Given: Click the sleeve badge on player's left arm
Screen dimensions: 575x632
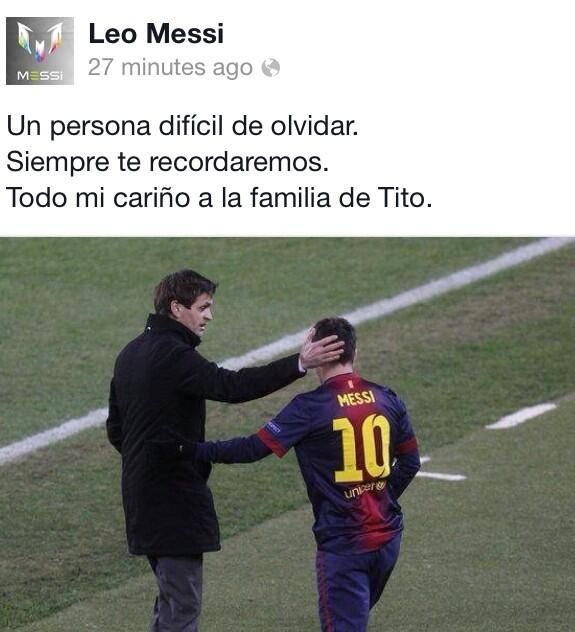Looking at the screenshot, I should click(x=274, y=427).
